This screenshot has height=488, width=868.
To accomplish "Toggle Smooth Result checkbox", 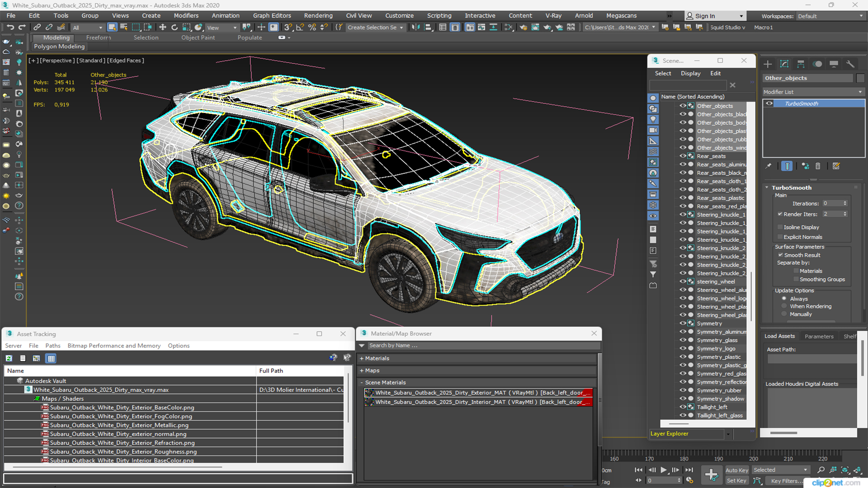I will 780,255.
